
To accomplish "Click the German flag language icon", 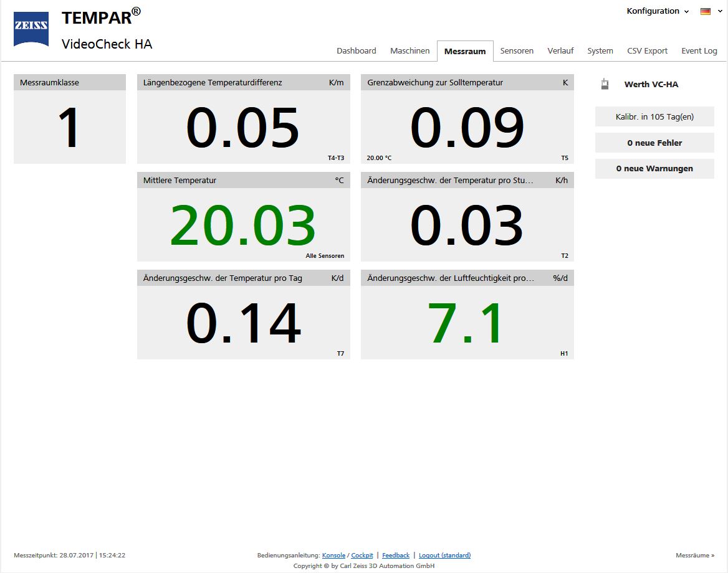I will tap(706, 12).
